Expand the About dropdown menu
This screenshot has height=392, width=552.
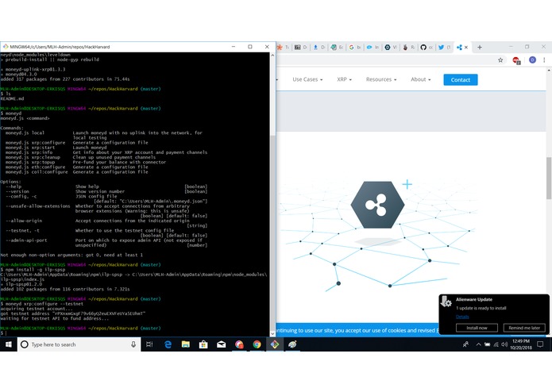pyautogui.click(x=420, y=79)
